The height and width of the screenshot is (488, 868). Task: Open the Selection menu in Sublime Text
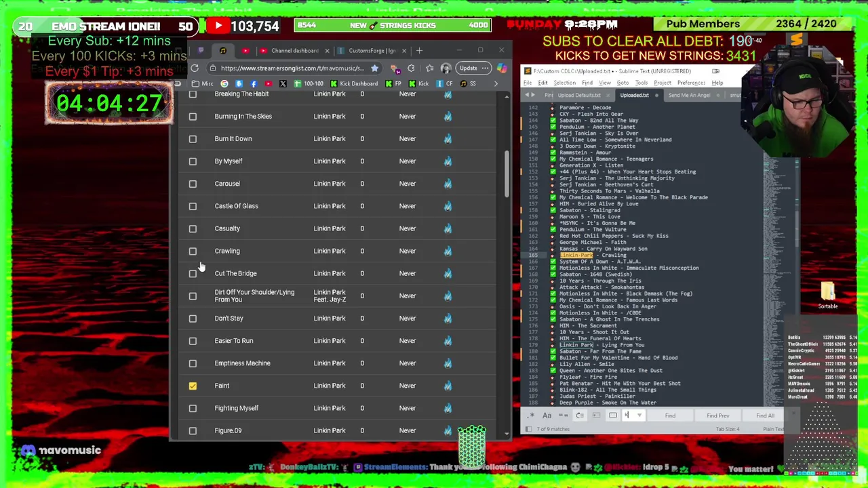[564, 83]
